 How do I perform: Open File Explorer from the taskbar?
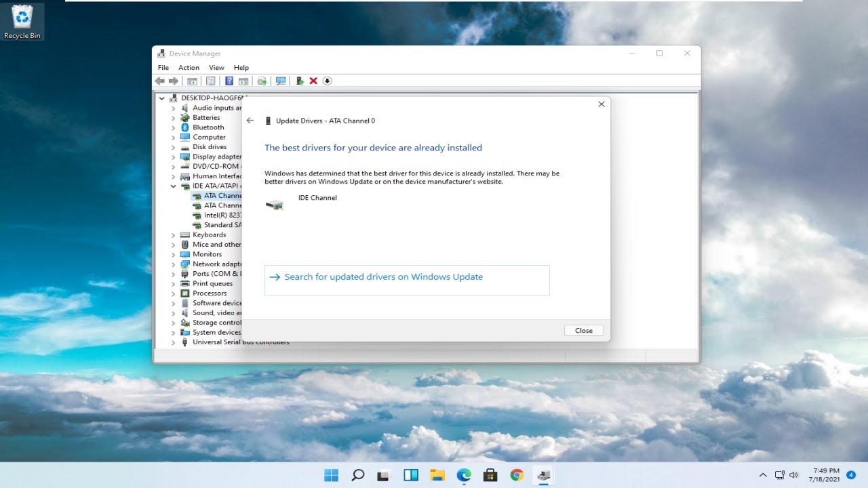click(437, 475)
